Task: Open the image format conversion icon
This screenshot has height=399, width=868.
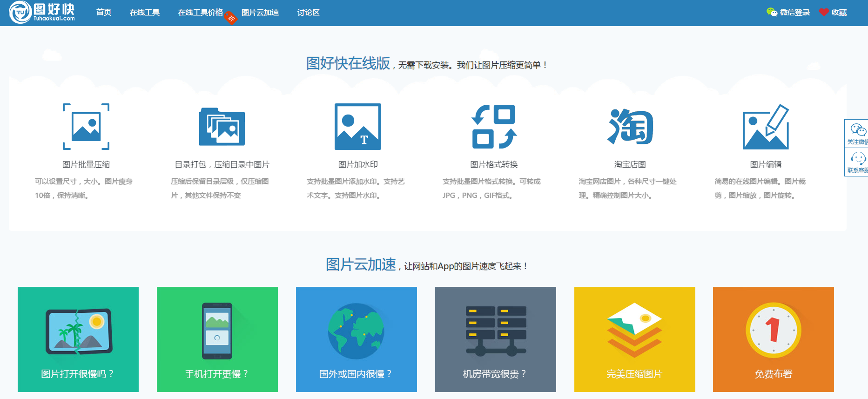Action: [x=494, y=127]
